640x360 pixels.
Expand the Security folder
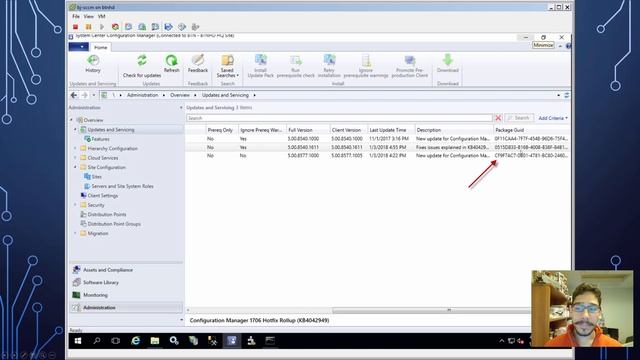point(75,205)
